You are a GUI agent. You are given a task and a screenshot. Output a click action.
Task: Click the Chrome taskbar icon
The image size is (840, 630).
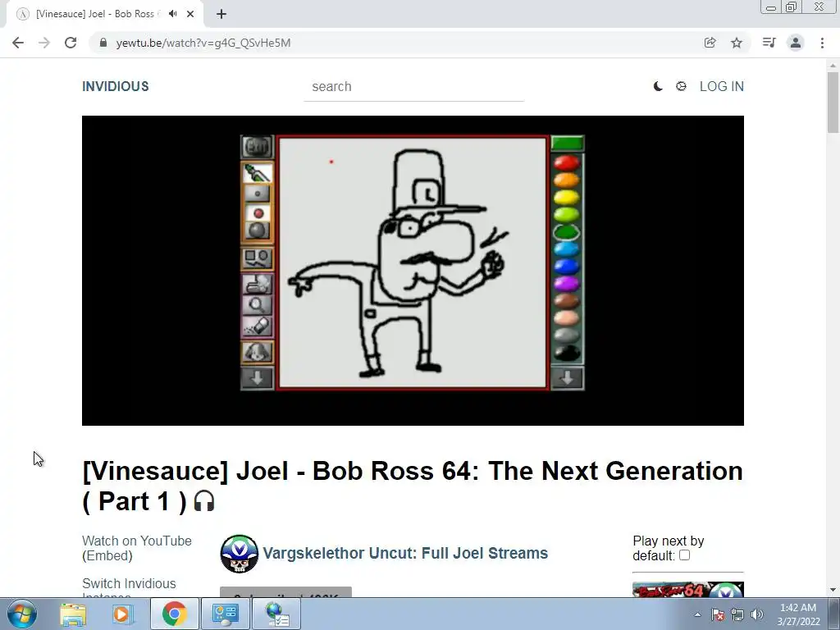[174, 614]
